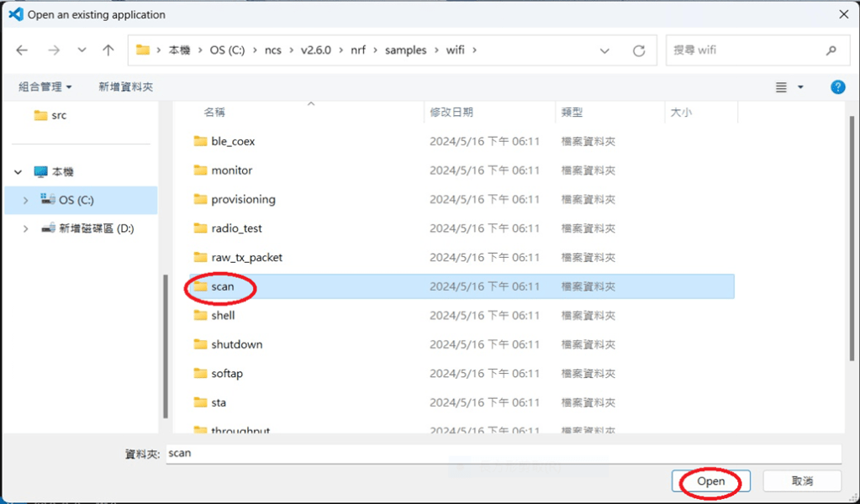Click the navigation pane scrollbar
Viewport: 860px width, 504px height.
(166, 346)
